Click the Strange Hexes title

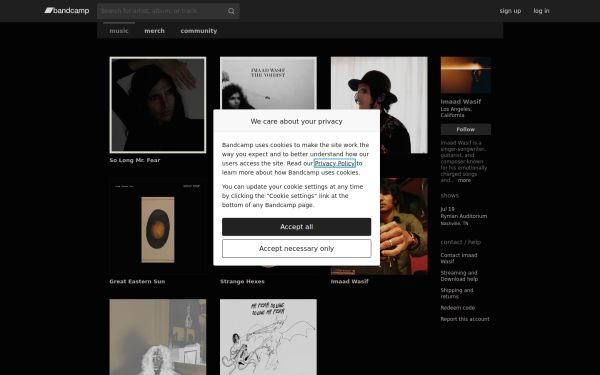[242, 281]
